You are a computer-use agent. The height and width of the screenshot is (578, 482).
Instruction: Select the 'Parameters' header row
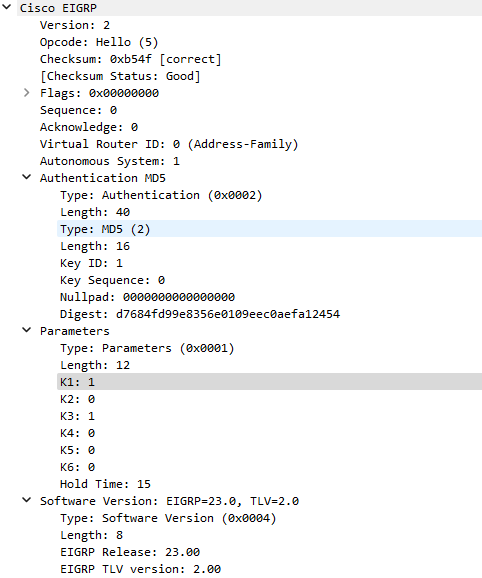75,331
